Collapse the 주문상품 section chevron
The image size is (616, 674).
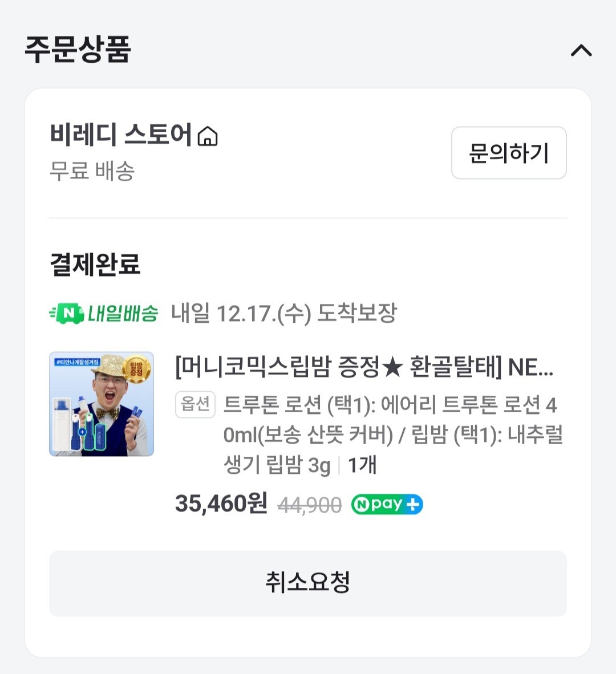[581, 51]
